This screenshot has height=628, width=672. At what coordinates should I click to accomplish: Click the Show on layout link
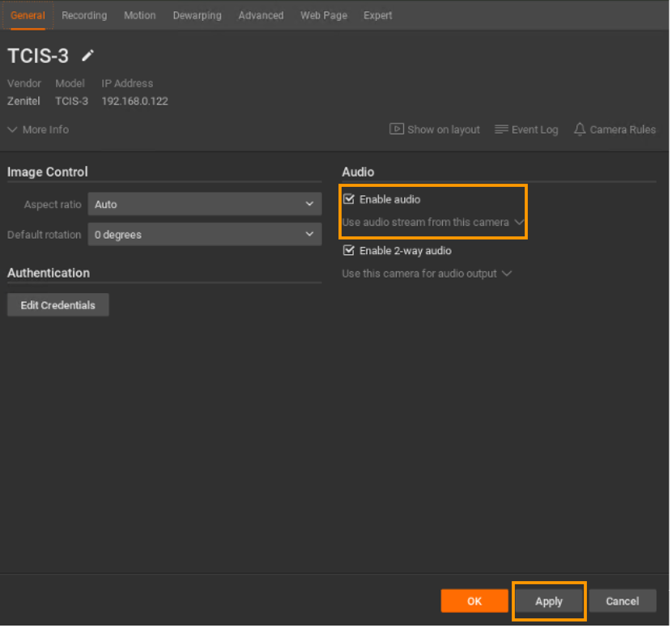(435, 129)
